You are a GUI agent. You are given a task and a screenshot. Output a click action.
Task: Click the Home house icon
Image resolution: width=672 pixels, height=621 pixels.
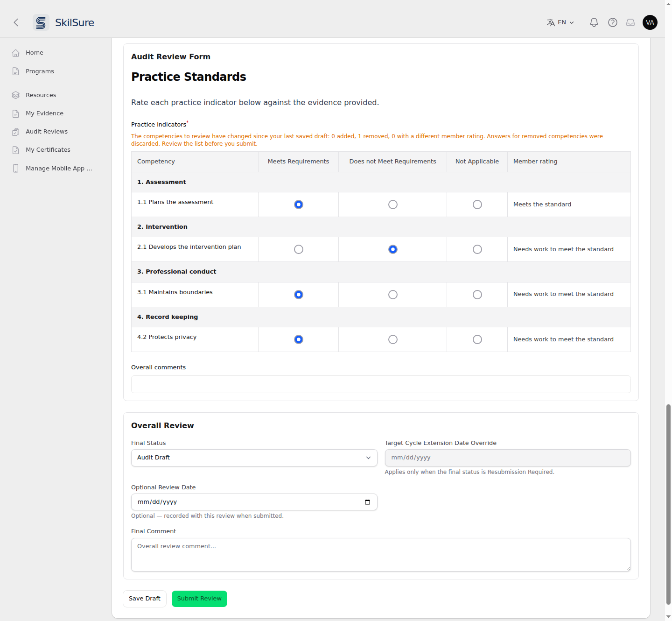(x=16, y=53)
